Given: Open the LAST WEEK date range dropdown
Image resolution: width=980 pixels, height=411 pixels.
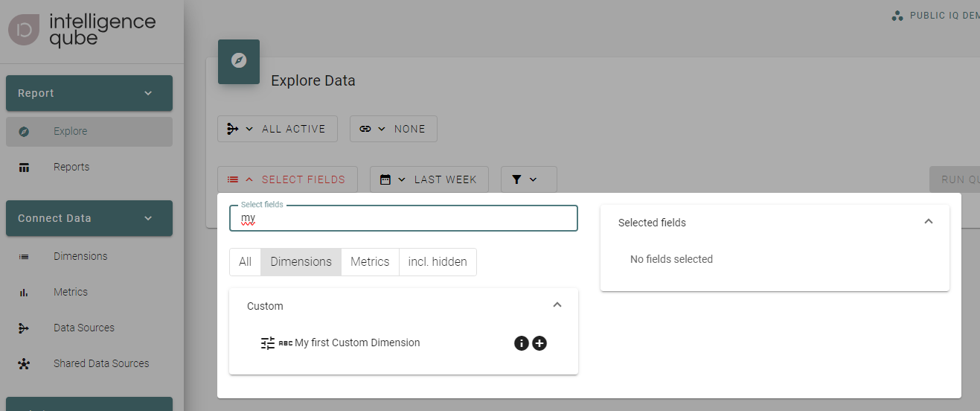Looking at the screenshot, I should point(429,179).
